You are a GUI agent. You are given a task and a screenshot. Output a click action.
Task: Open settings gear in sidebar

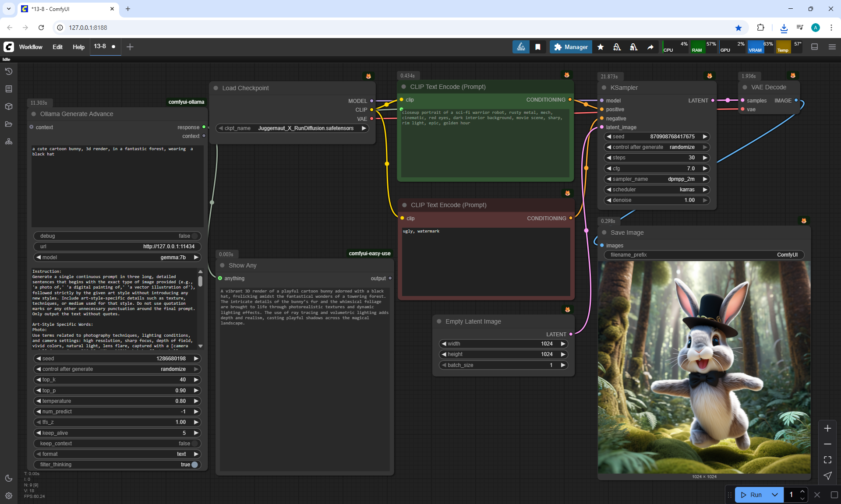pos(8,496)
